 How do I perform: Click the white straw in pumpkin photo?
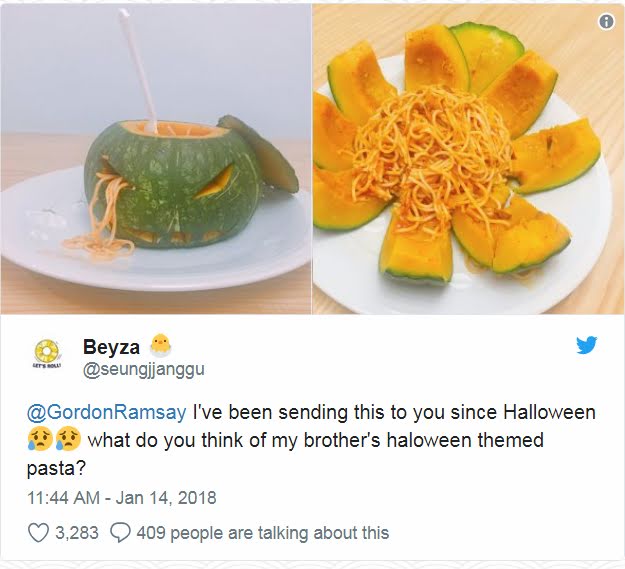pos(138,71)
